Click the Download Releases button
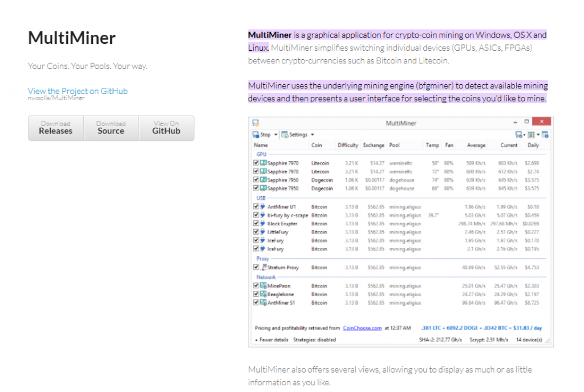This screenshot has height=392, width=584. coord(56,128)
